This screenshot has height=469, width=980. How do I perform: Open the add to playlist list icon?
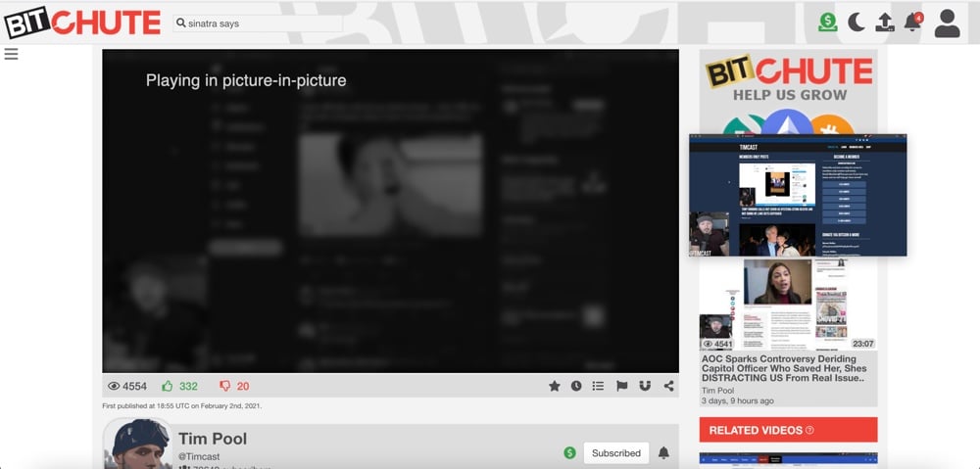click(x=598, y=386)
